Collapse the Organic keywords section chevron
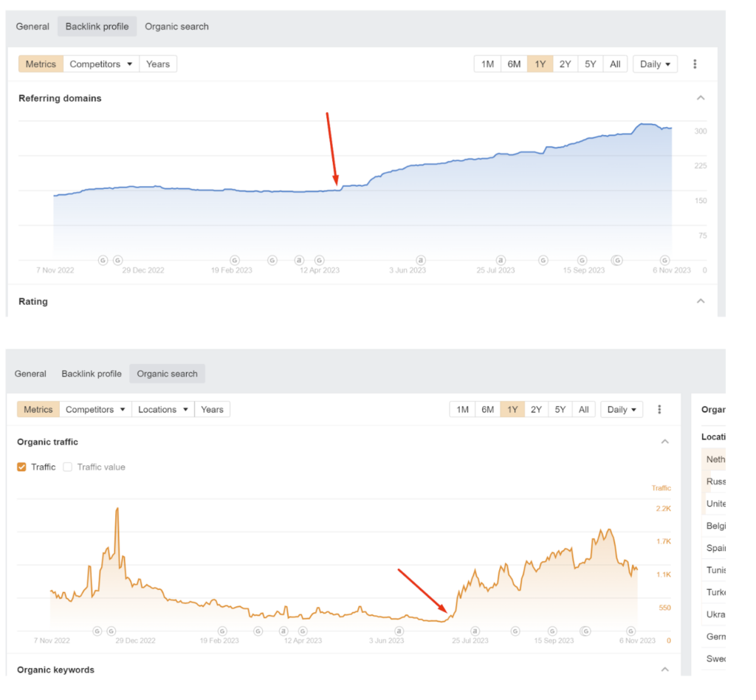 pos(665,670)
